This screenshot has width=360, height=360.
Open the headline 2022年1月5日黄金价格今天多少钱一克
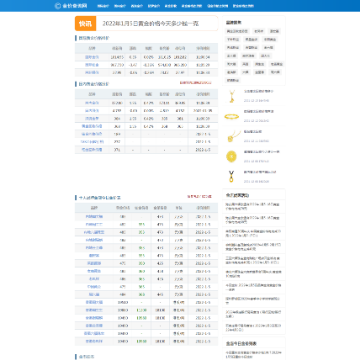pos(151,24)
